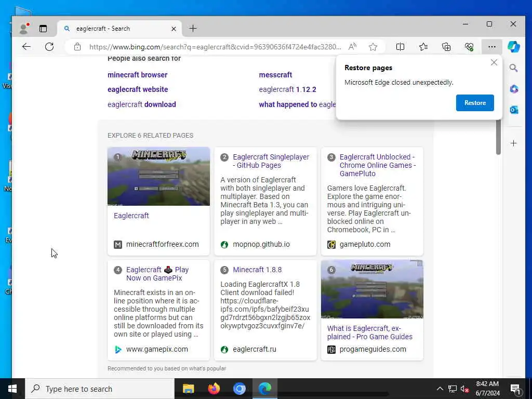Open the what happened to eaglercraft suggestion
The width and height of the screenshot is (532, 399).
click(297, 104)
